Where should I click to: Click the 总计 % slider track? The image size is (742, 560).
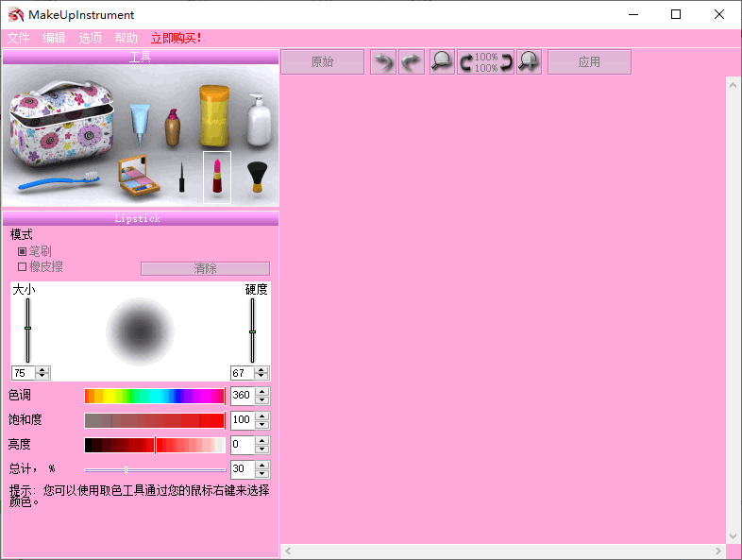[x=155, y=469]
